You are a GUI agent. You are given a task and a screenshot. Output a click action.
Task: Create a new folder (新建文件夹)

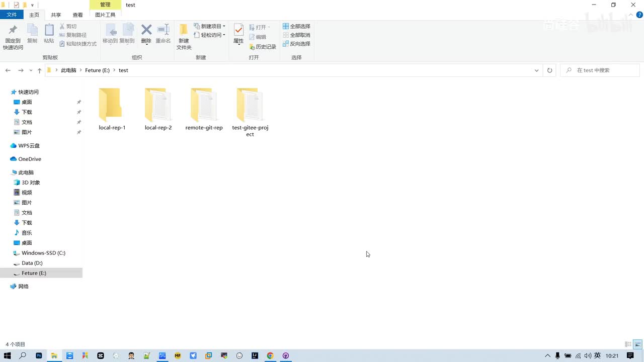(x=184, y=37)
